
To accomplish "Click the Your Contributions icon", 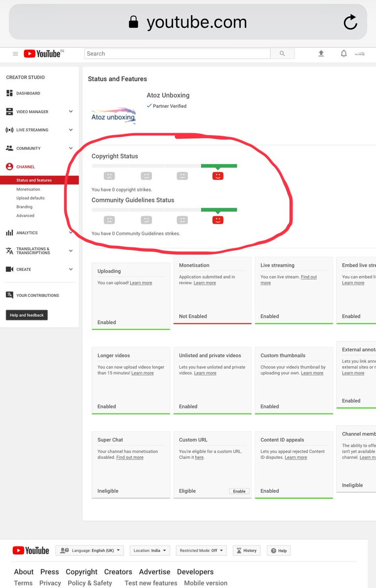I will click(x=9, y=295).
